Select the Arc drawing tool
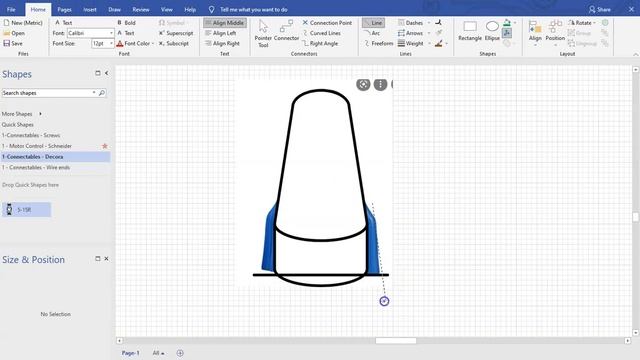The image size is (640, 360). [372, 33]
